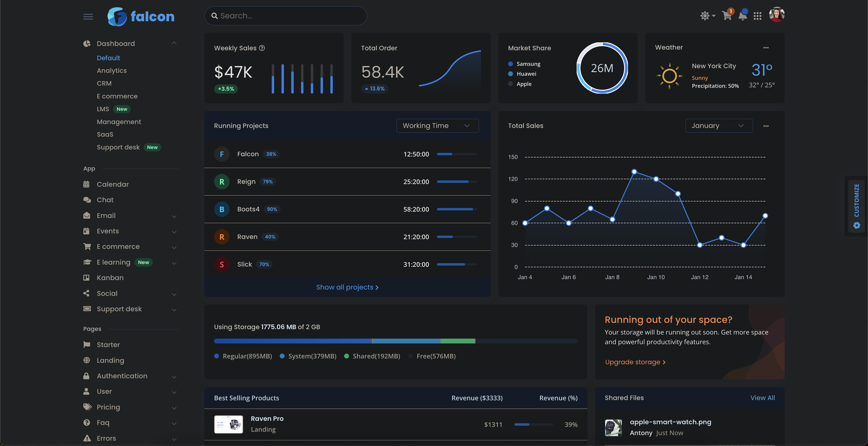Screen dimensions: 868x446
Task: Open Total Sales three-dot menu
Action: coord(766,126)
